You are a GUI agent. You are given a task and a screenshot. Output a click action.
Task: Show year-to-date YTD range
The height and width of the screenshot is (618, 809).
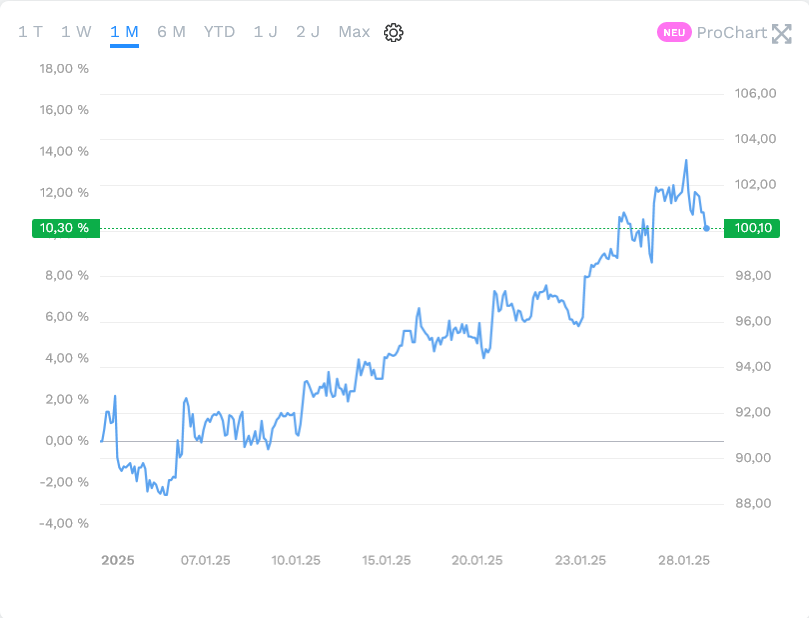tap(219, 32)
